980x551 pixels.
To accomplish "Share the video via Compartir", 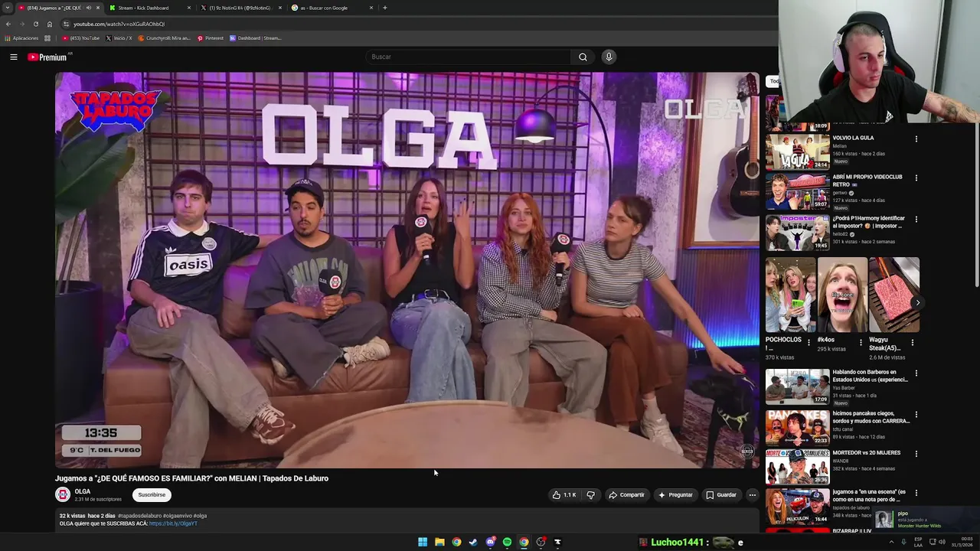I will click(626, 495).
